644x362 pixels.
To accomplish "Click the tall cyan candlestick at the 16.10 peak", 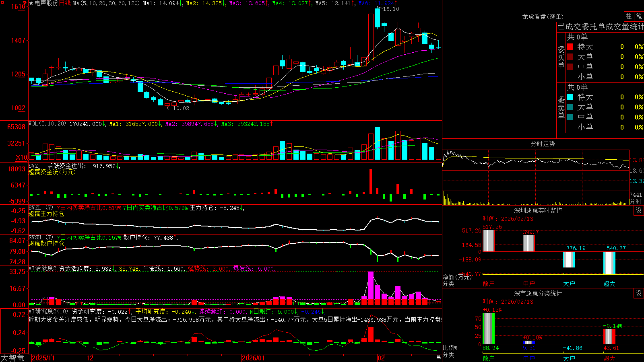I will 377,18.
